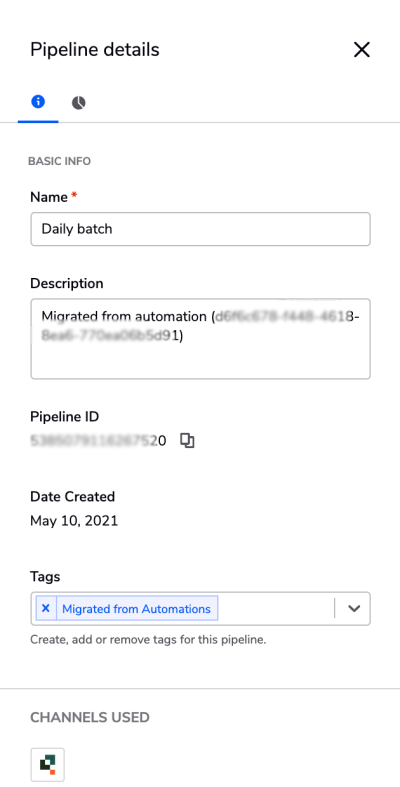The height and width of the screenshot is (787, 400).
Task: Click the CHANNELS USED section heading
Action: pyautogui.click(x=90, y=717)
